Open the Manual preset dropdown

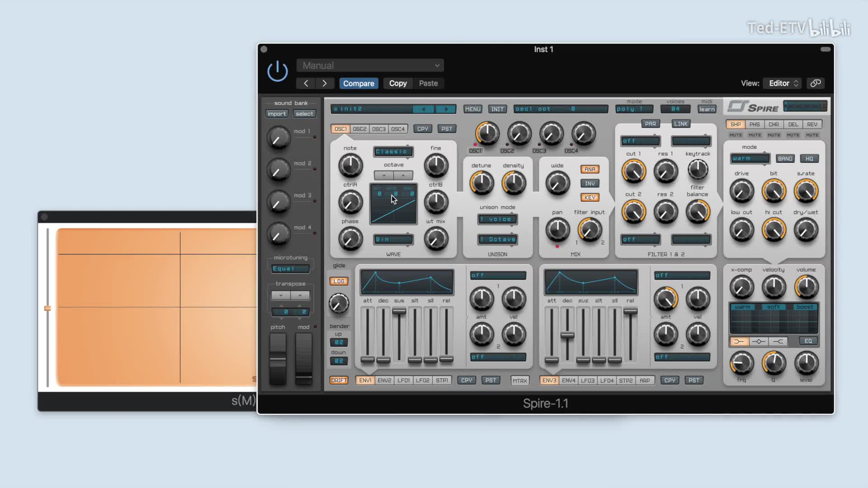370,66
